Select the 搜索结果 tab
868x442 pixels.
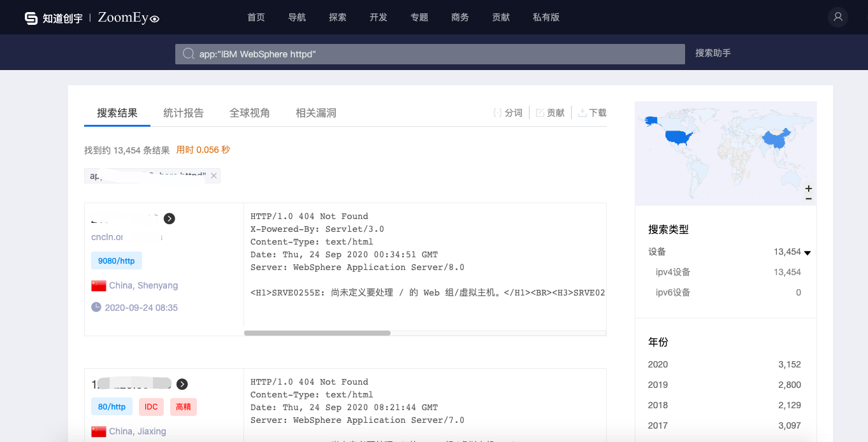[117, 113]
